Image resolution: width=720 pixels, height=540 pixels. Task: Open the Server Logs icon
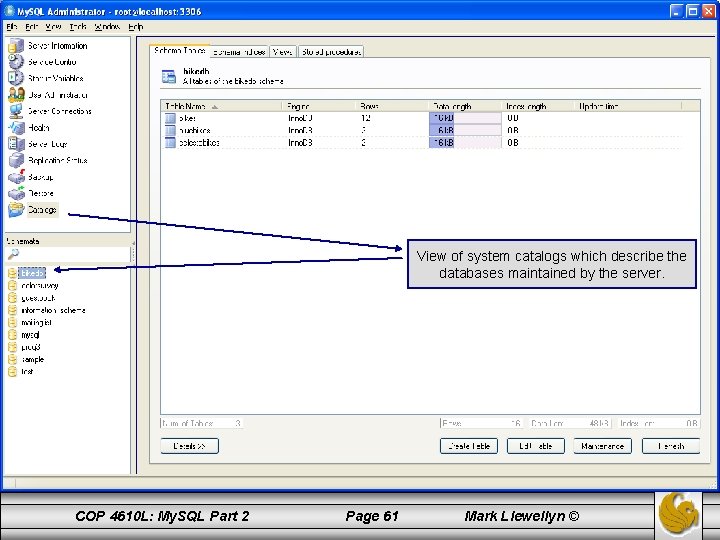click(x=16, y=144)
